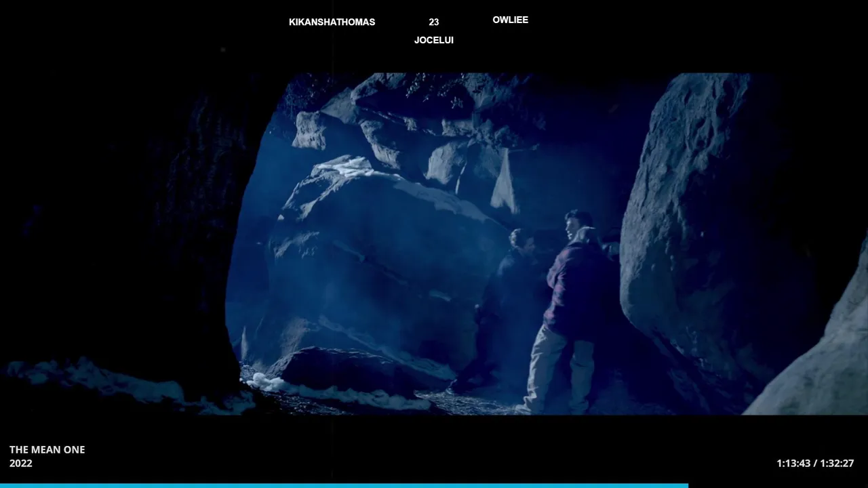Click the score number 23
The height and width of the screenshot is (488, 868).
point(434,22)
